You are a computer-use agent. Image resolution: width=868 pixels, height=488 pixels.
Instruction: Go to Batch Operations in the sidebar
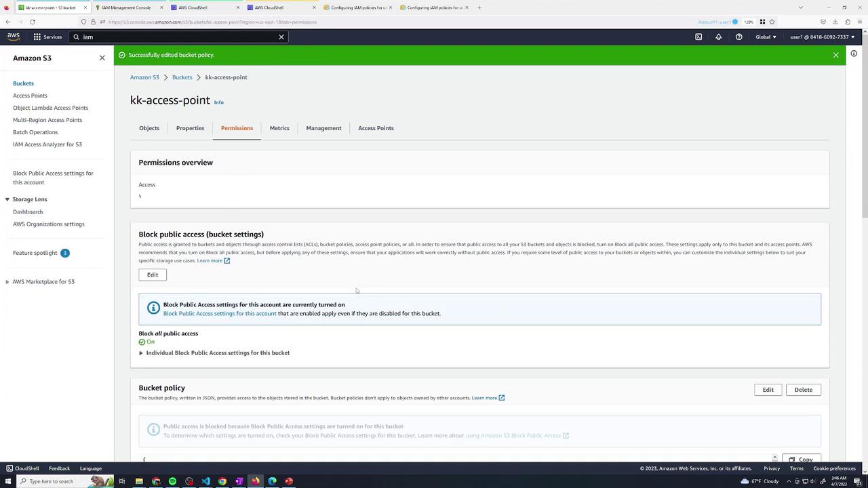(x=35, y=132)
